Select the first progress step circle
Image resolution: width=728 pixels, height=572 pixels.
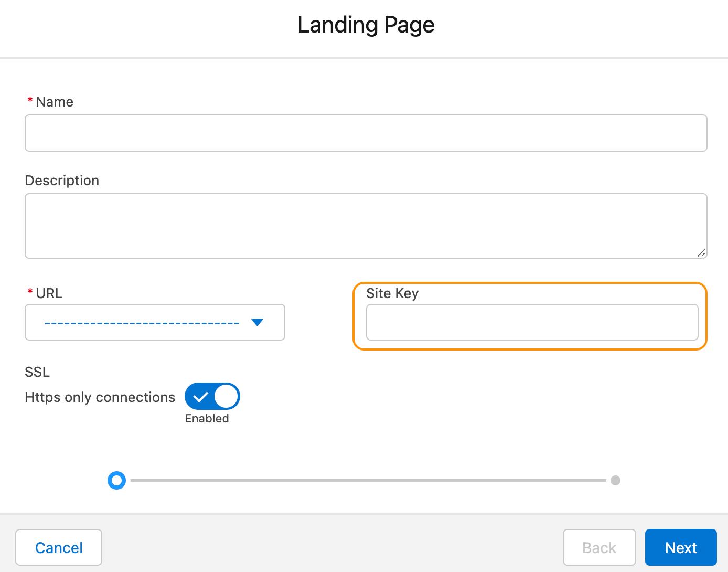click(x=116, y=480)
